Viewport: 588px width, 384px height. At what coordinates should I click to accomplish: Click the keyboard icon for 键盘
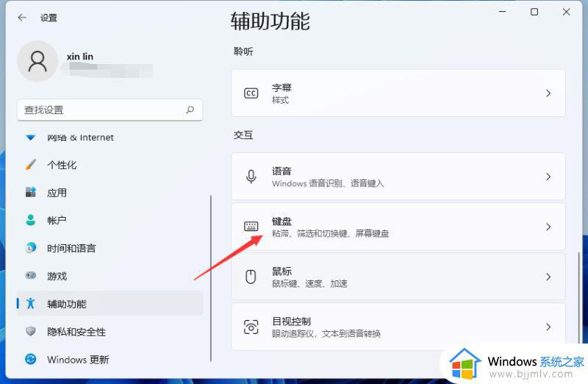coord(251,227)
